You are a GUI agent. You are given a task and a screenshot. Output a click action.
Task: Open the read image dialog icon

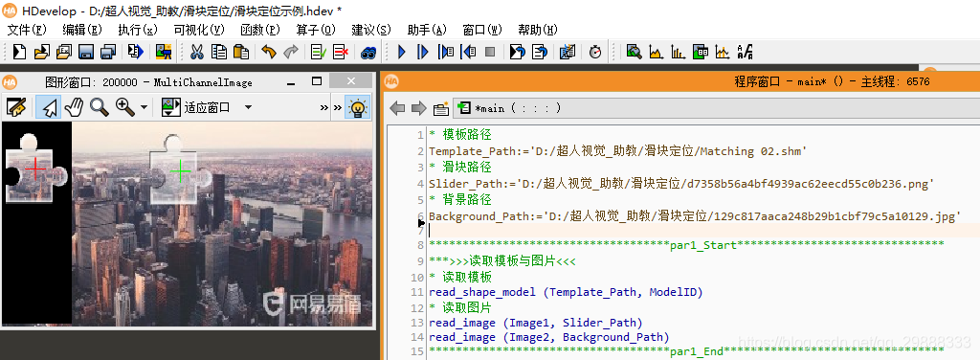pyautogui.click(x=164, y=52)
